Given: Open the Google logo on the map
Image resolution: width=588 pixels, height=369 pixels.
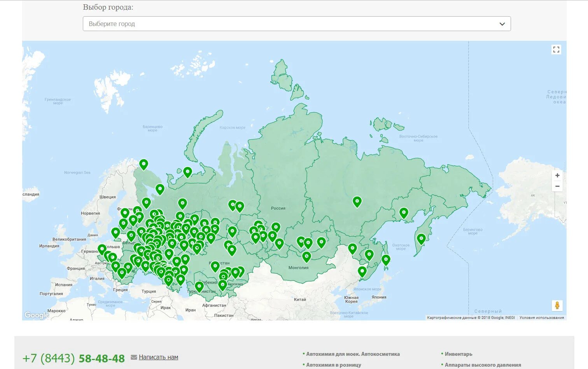Looking at the screenshot, I should click(x=37, y=315).
